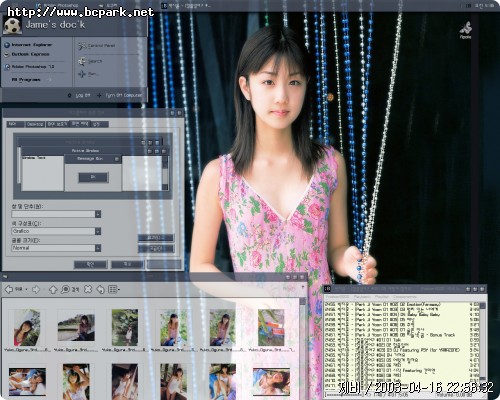
Task: Switch to the 설정 tab
Action: [x=99, y=124]
